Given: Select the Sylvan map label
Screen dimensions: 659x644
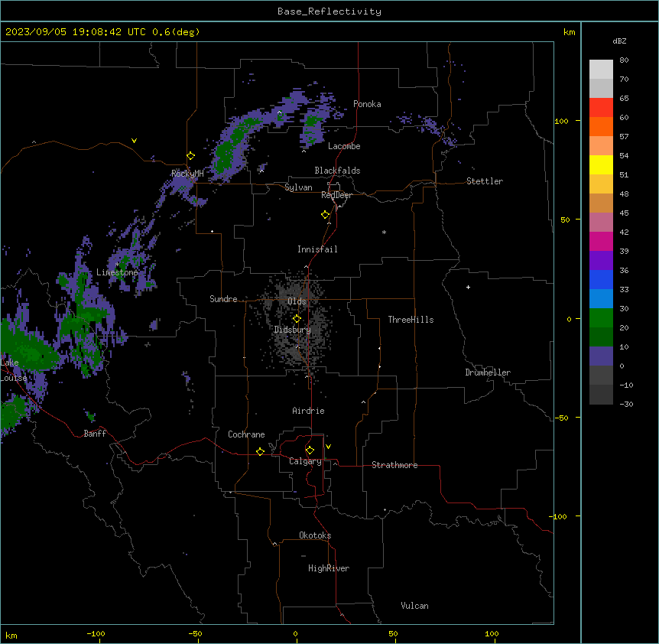Looking at the screenshot, I should click(x=298, y=187).
